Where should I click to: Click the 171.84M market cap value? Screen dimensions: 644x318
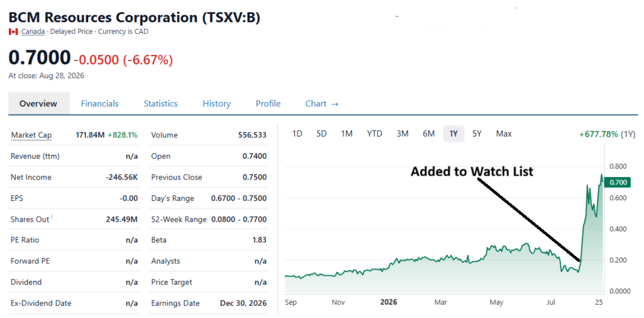pos(91,135)
